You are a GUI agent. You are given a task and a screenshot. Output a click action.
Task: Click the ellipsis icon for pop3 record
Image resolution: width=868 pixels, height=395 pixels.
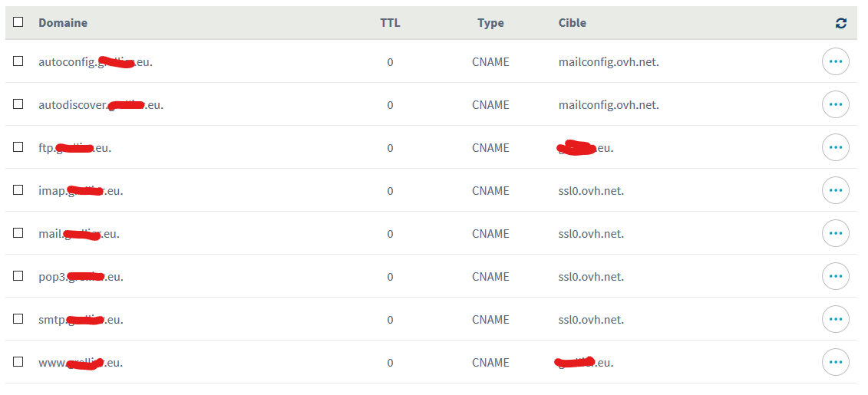pyautogui.click(x=835, y=276)
